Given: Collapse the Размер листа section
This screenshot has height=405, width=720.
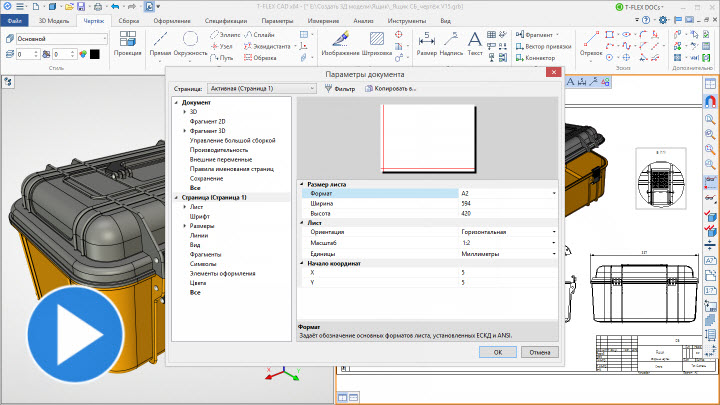Looking at the screenshot, I should coord(302,183).
